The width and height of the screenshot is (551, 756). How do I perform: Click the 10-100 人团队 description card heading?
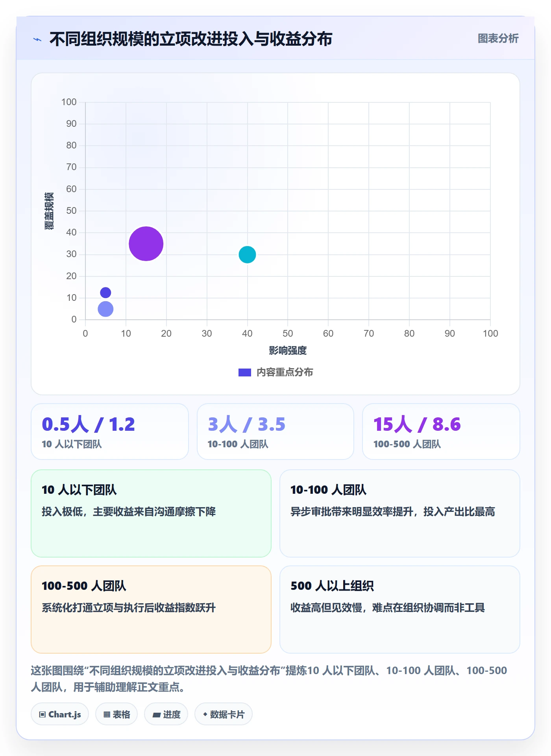click(x=328, y=490)
